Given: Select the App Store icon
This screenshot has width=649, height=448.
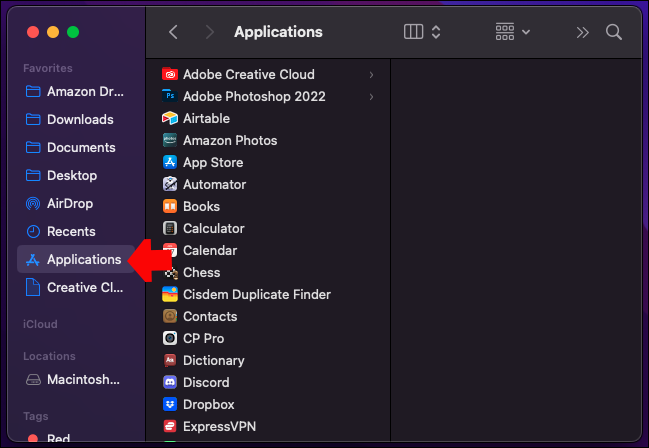Looking at the screenshot, I should tap(170, 162).
